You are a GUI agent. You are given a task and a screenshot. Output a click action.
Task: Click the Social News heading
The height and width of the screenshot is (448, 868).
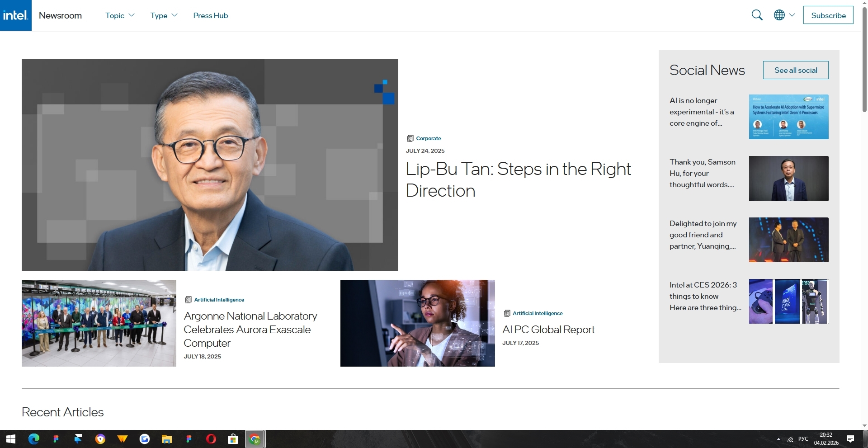pyautogui.click(x=707, y=70)
